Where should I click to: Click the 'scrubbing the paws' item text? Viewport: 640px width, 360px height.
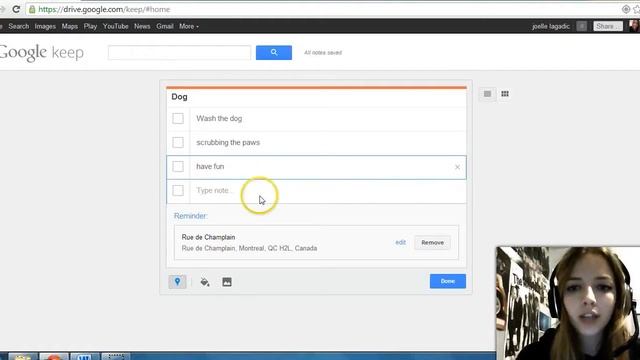(228, 142)
